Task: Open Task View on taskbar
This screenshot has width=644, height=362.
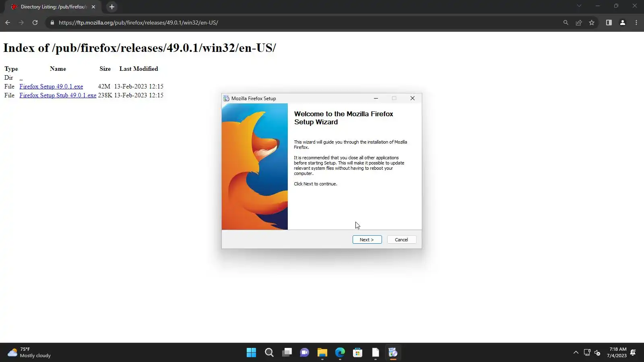Action: (x=287, y=353)
